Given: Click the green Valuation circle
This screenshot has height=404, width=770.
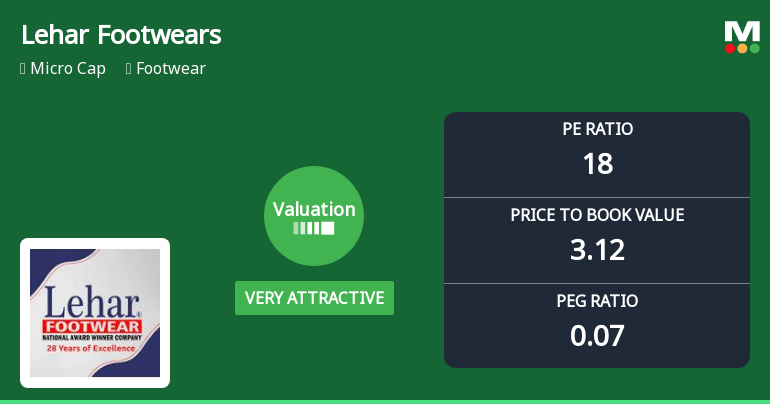Looking at the screenshot, I should 314,216.
